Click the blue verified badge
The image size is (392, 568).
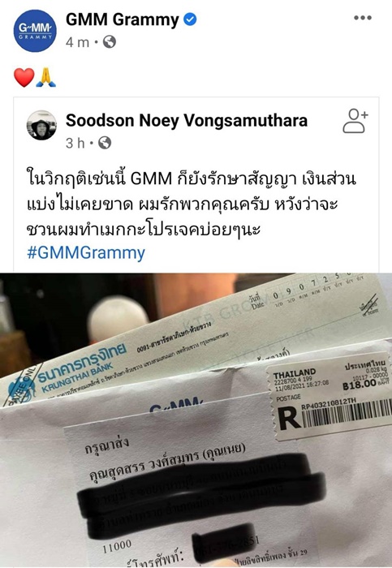tap(190, 19)
